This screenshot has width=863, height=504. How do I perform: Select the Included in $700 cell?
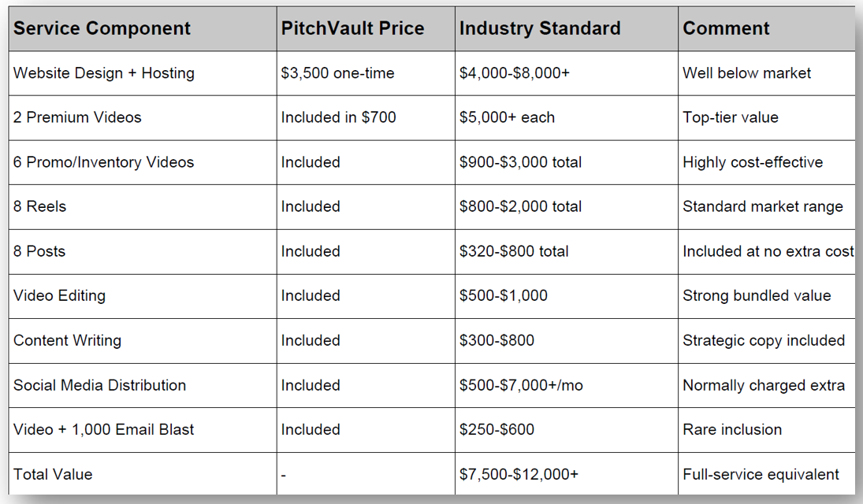[x=366, y=118]
